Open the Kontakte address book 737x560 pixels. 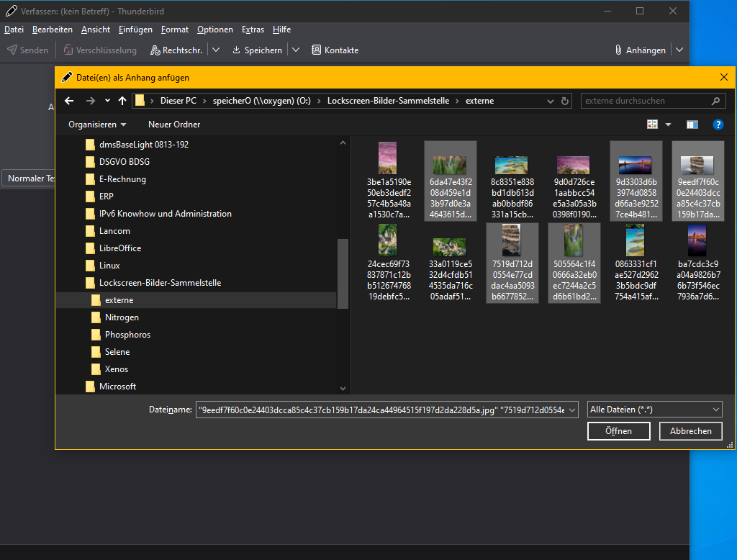pos(335,50)
